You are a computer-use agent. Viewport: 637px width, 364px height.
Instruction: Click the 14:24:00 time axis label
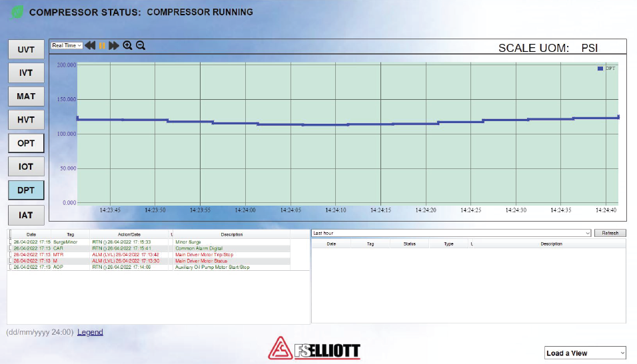click(245, 210)
